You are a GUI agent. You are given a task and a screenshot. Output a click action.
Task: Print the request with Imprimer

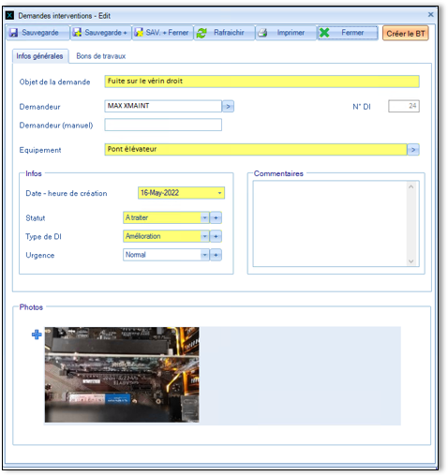tap(286, 33)
